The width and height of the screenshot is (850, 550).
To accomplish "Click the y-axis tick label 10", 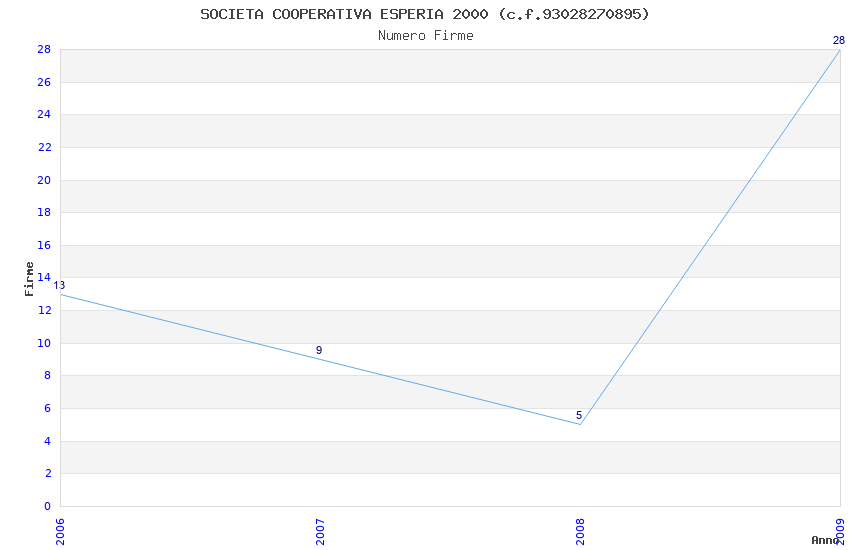I will [x=44, y=344].
